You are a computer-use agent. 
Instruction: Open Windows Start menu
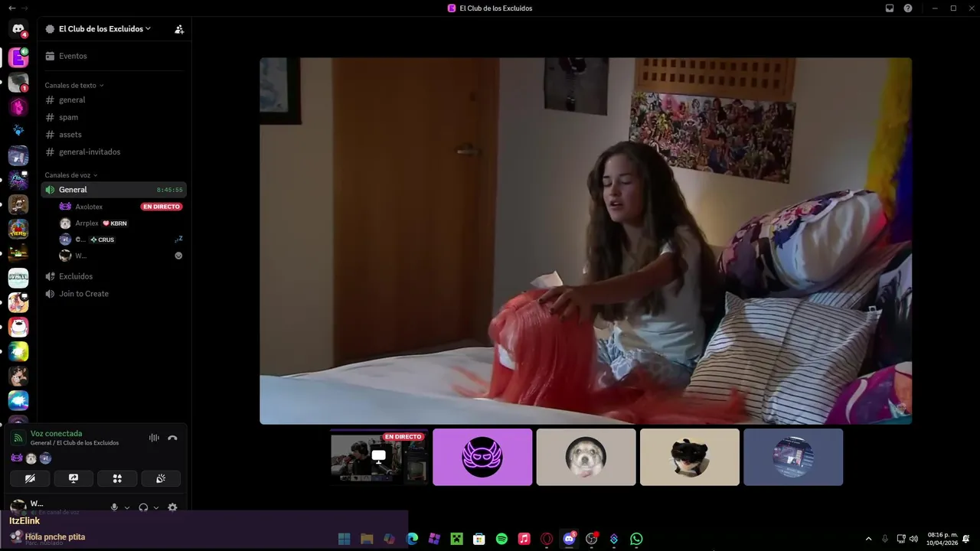pyautogui.click(x=345, y=539)
